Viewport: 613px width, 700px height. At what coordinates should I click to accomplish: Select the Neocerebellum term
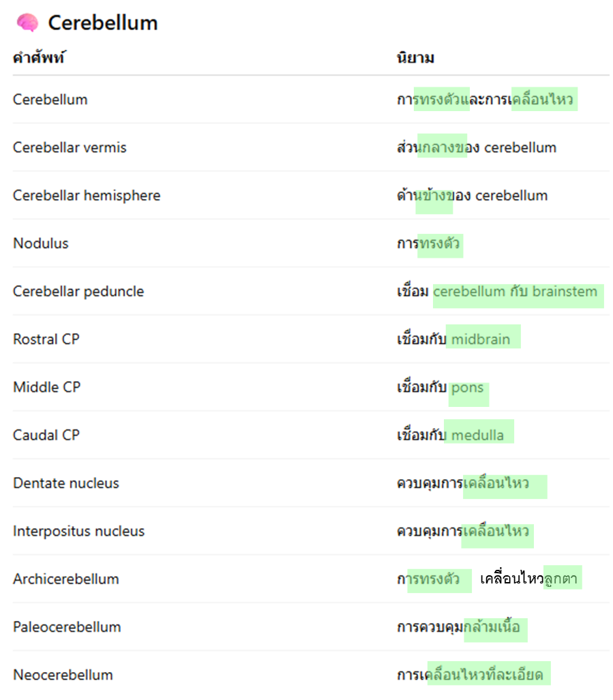[x=63, y=675]
